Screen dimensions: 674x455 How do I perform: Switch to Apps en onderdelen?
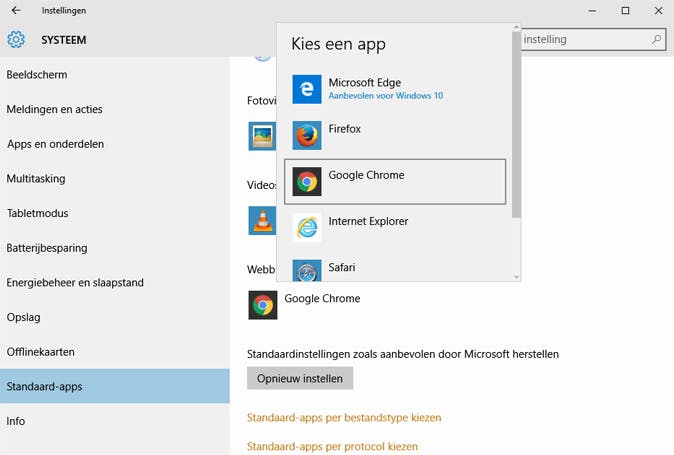(x=56, y=144)
